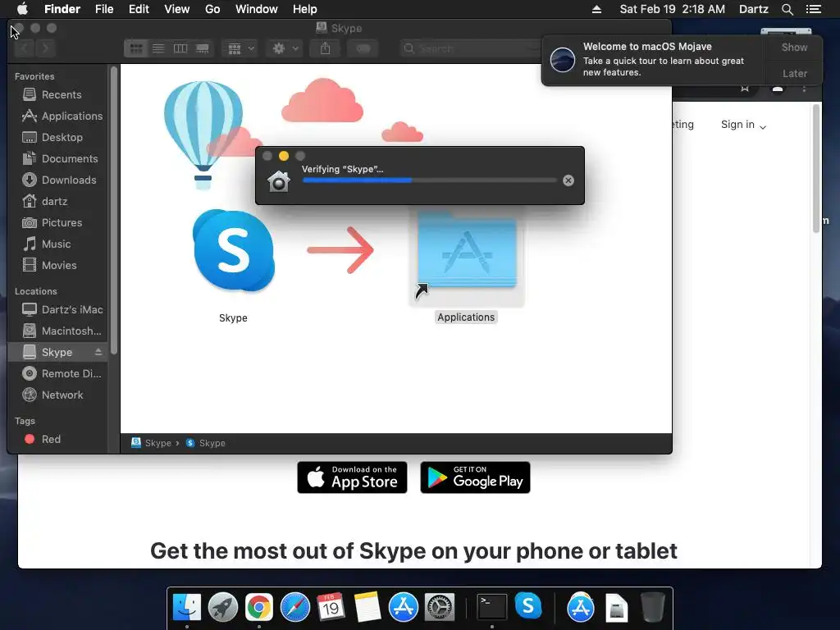Click Get it on Google Play badge
Image resolution: width=840 pixels, height=630 pixels.
(475, 477)
